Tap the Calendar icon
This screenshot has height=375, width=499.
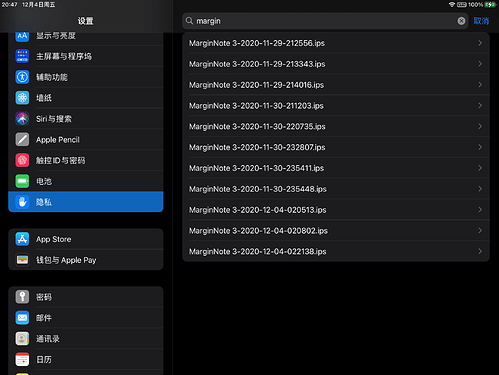pyautogui.click(x=22, y=360)
